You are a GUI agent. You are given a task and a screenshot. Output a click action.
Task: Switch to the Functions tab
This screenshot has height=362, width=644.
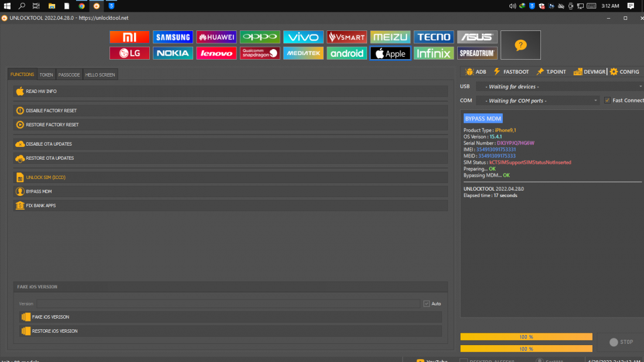[x=22, y=74]
